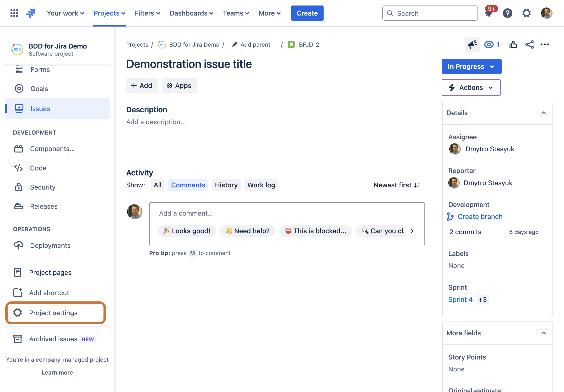The height and width of the screenshot is (392, 564).
Task: Collapse the Details panel
Action: [543, 113]
